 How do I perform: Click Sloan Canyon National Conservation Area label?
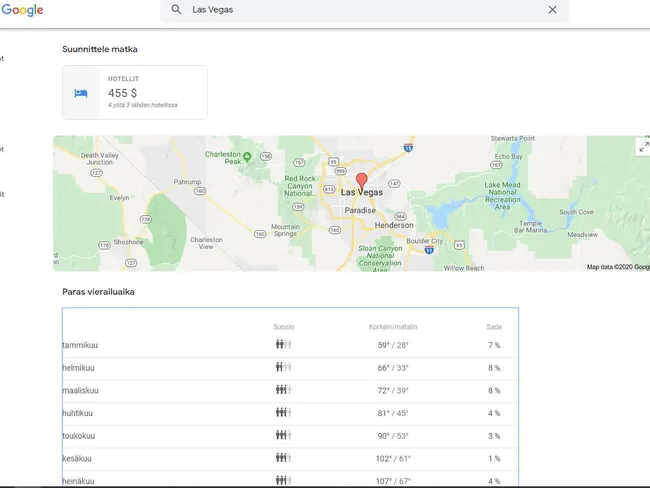[x=380, y=259]
